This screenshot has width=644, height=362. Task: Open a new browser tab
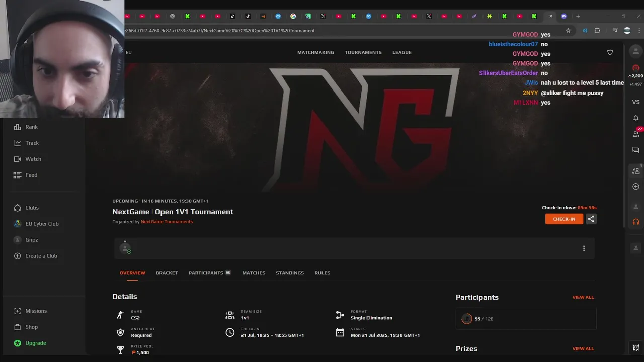578,16
